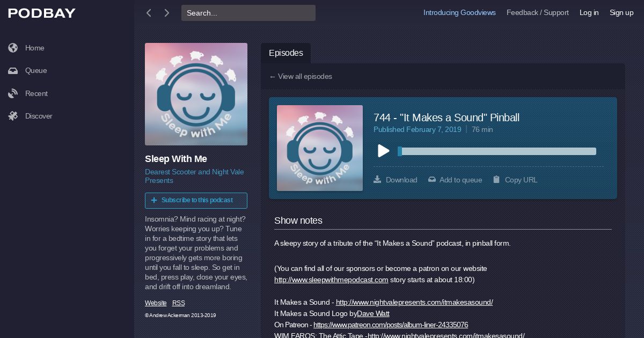This screenshot has height=338, width=644.
Task: Open the sleepwithmepodcast.com link
Action: [331, 280]
